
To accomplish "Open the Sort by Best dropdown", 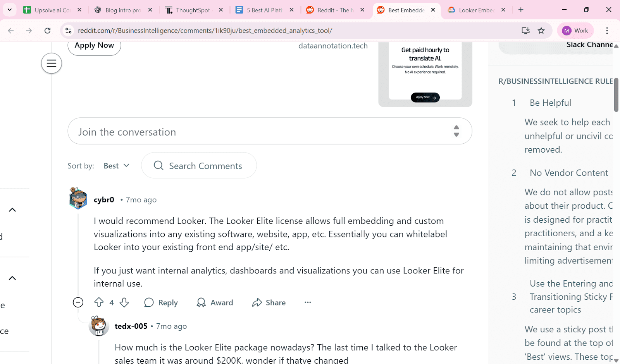I will pos(115,165).
